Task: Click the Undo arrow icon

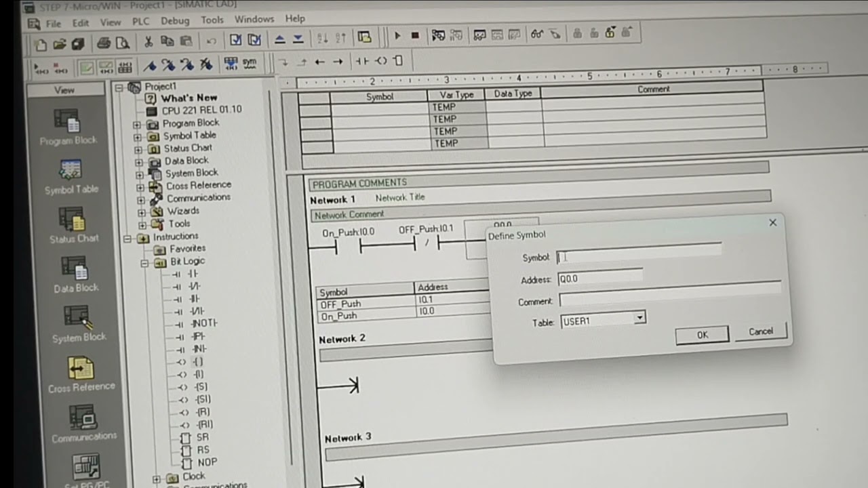Action: click(211, 41)
